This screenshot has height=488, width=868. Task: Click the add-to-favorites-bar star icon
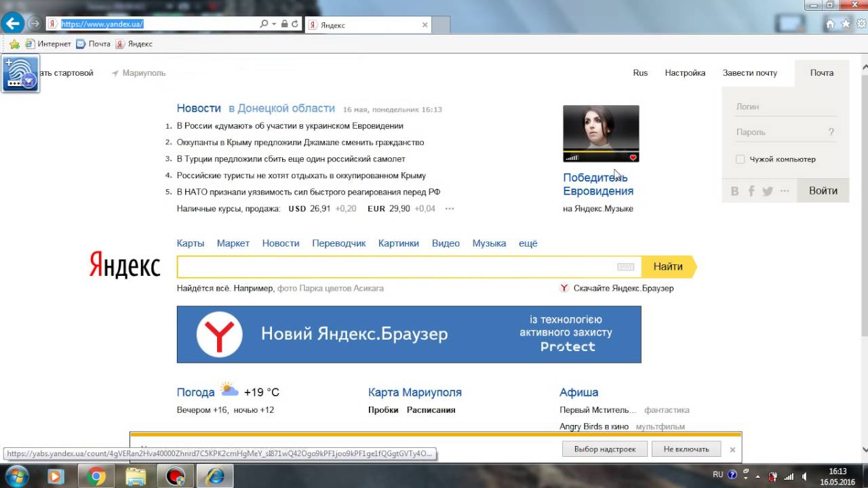[14, 44]
